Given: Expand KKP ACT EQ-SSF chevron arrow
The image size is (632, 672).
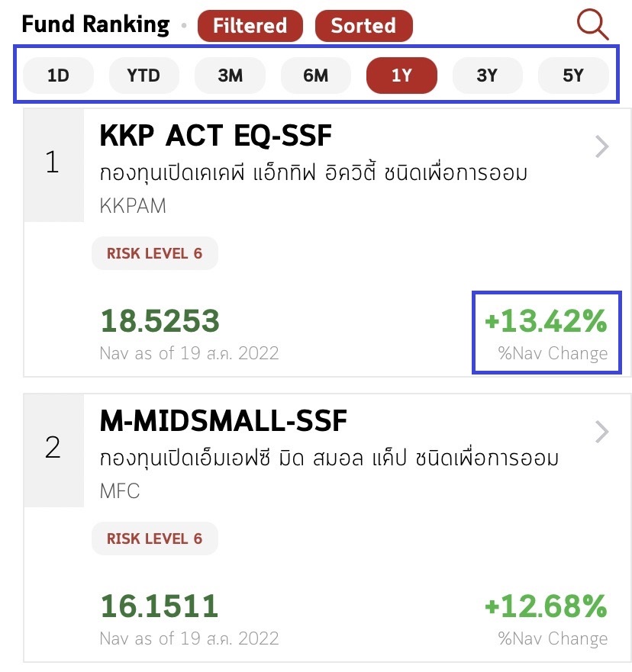Looking at the screenshot, I should [x=601, y=146].
